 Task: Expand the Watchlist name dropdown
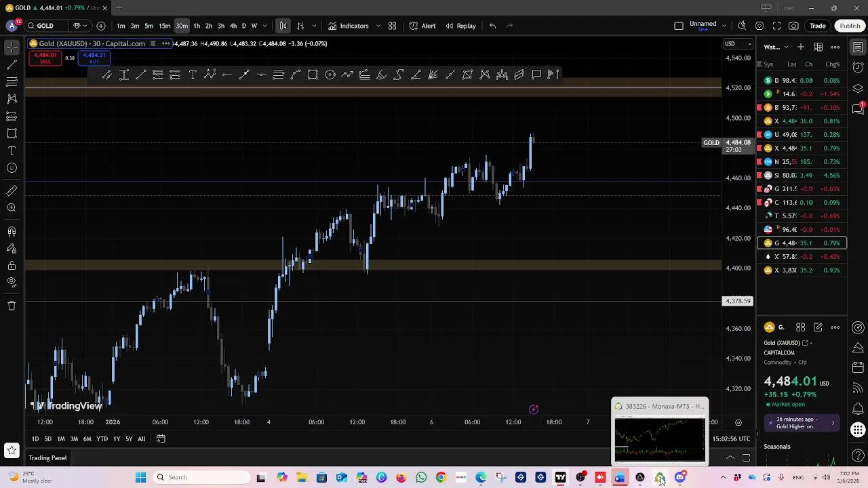coord(786,47)
